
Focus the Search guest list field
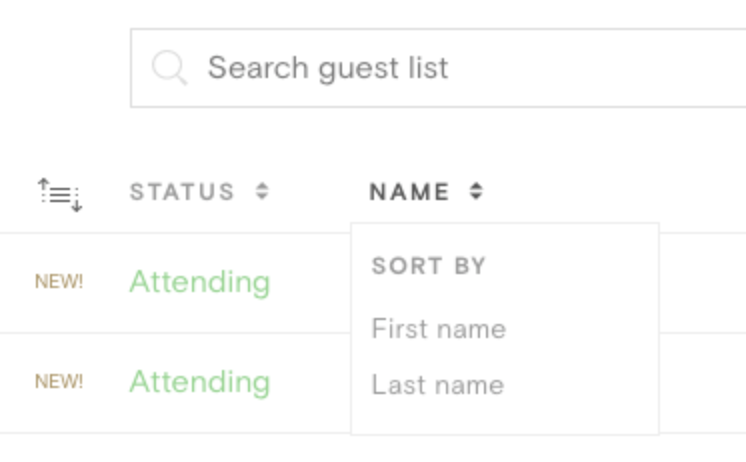(438, 68)
